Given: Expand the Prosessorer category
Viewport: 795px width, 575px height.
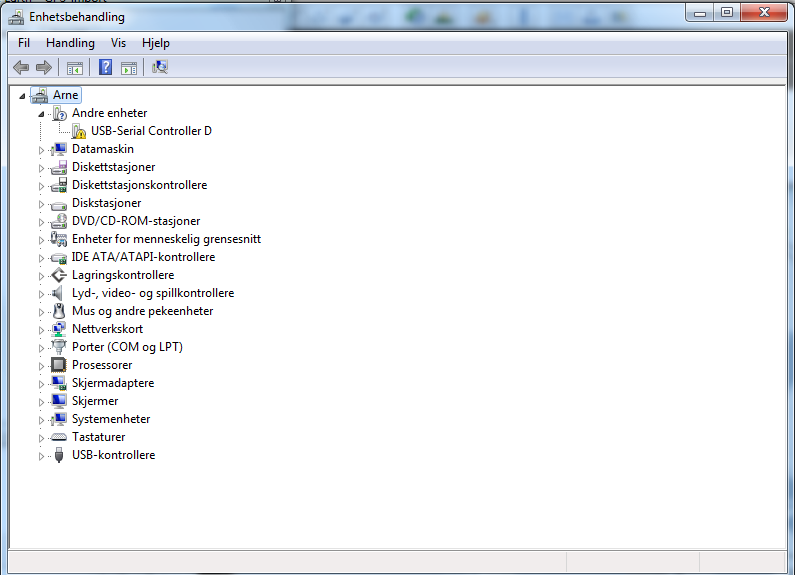Looking at the screenshot, I should 41,366.
